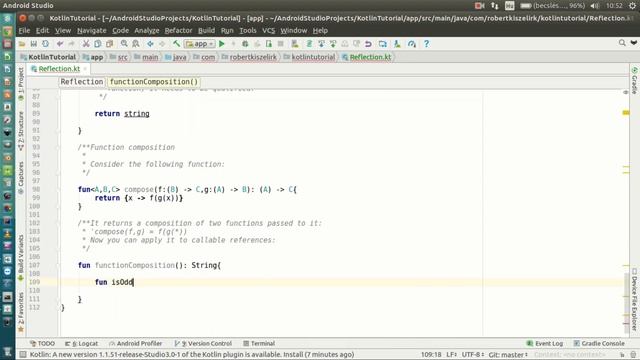Click the green Run app button
The height and width of the screenshot is (360, 640).
(x=222, y=44)
